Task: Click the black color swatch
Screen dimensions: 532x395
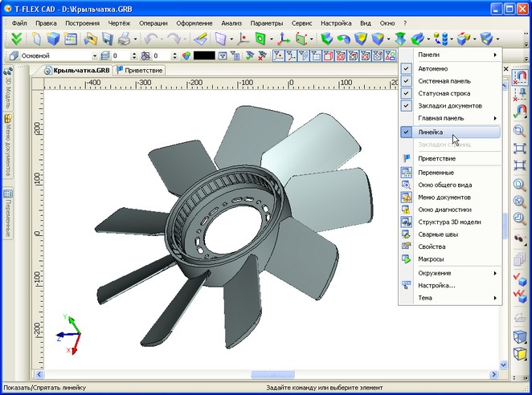Action: point(204,55)
